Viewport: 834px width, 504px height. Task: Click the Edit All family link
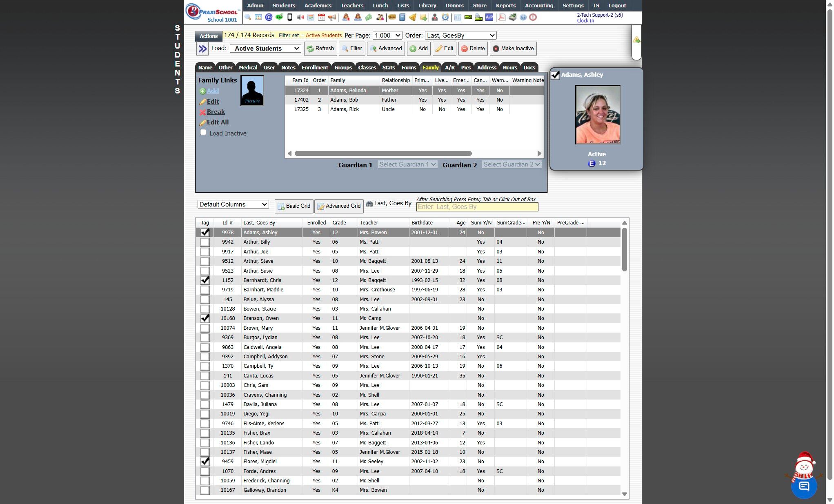[x=218, y=122]
